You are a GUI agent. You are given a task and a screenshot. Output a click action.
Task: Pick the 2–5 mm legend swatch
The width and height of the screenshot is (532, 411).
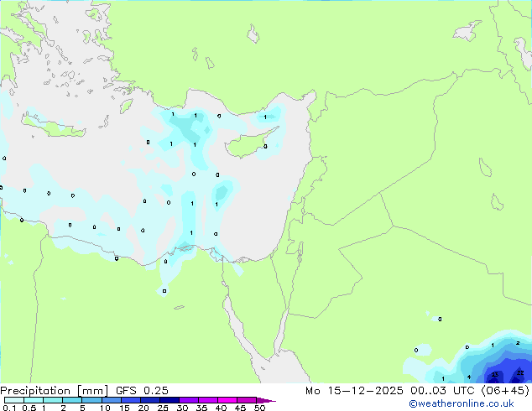coord(72,400)
